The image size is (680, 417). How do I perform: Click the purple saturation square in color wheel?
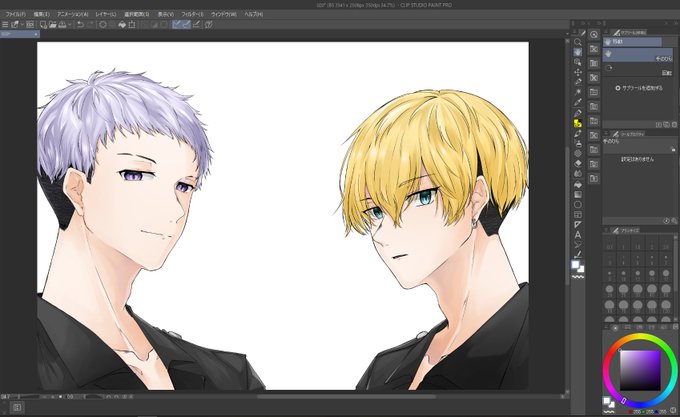click(x=640, y=371)
